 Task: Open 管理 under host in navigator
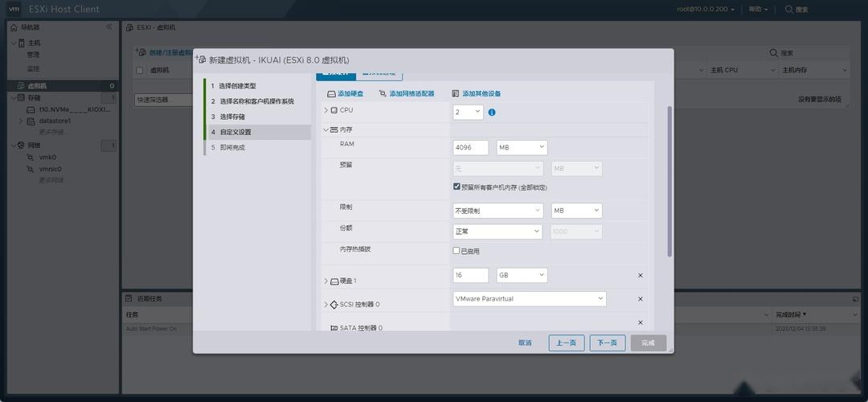(x=33, y=55)
